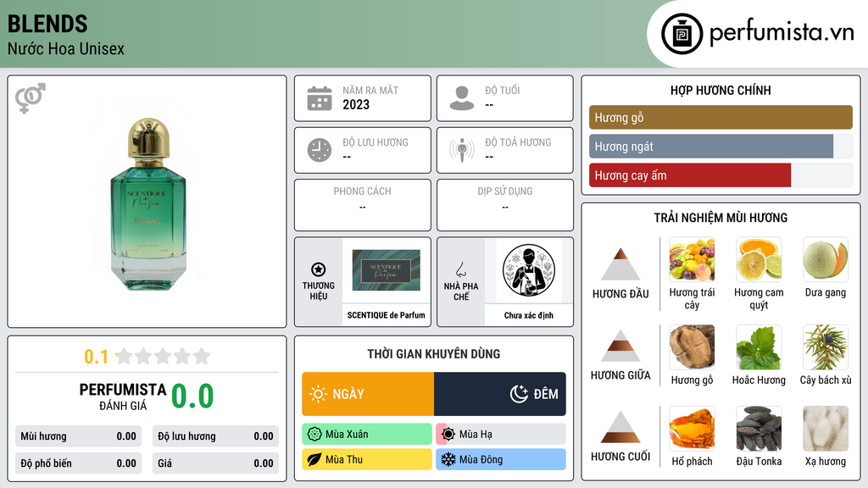
Task: Select the NGÀY daytime bar
Action: [x=368, y=394]
